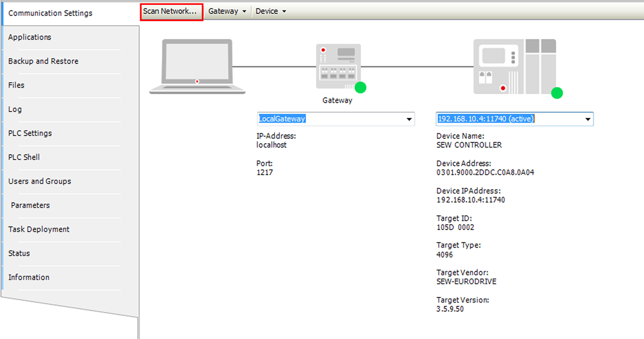This screenshot has height=339, width=644.
Task: Go to the PLC Settings tab
Action: (30, 133)
